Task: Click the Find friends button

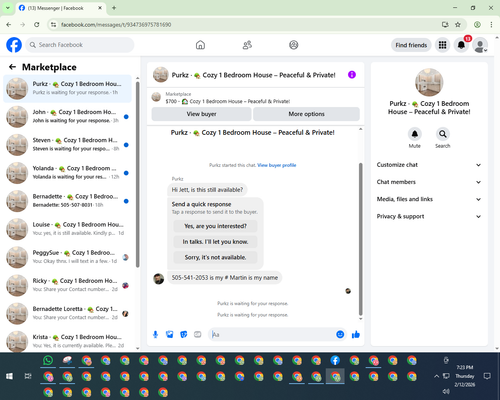Action: click(x=411, y=45)
